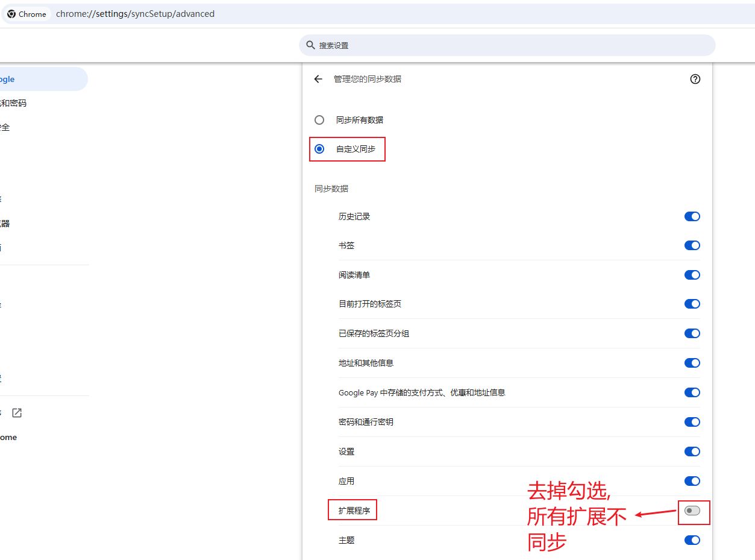Viewport: 755px width, 560px height.
Task: Toggle the 应用 sync switch
Action: pos(692,481)
